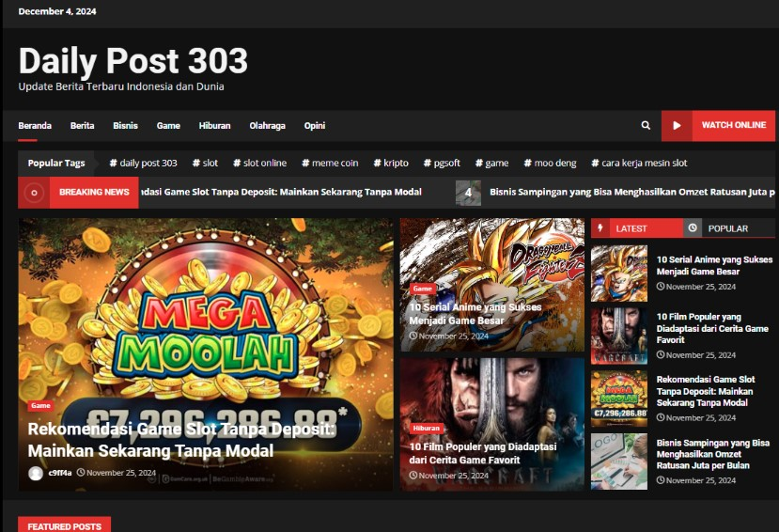
Task: Select Hiburan in the navigation bar
Action: point(214,126)
